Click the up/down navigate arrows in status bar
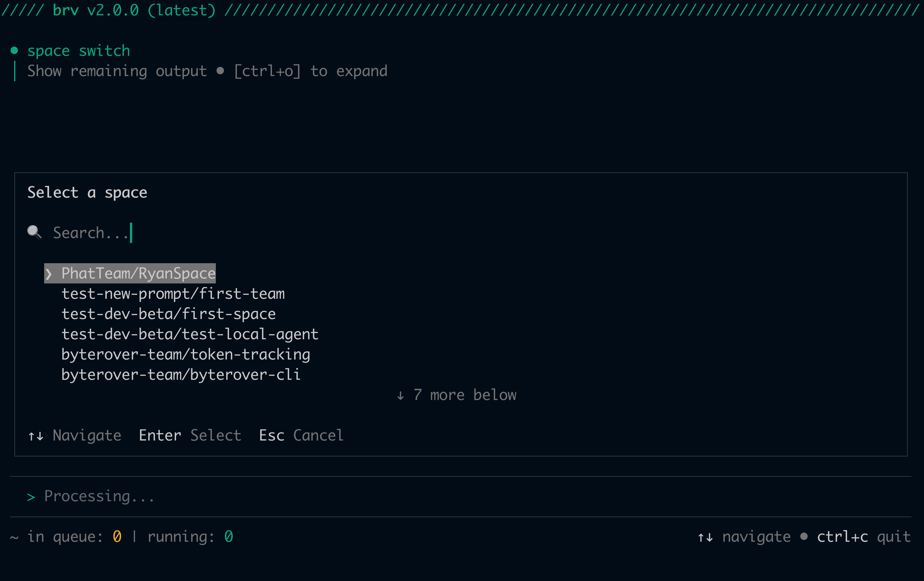 705,537
